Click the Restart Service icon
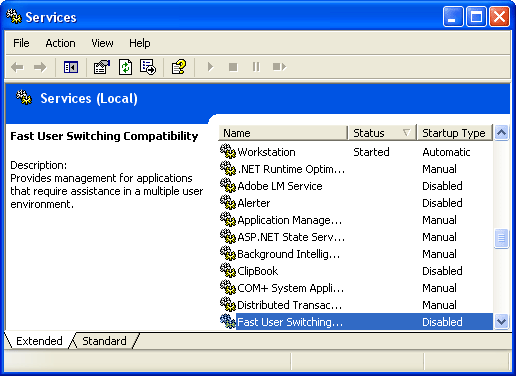The image size is (516, 376). click(279, 67)
